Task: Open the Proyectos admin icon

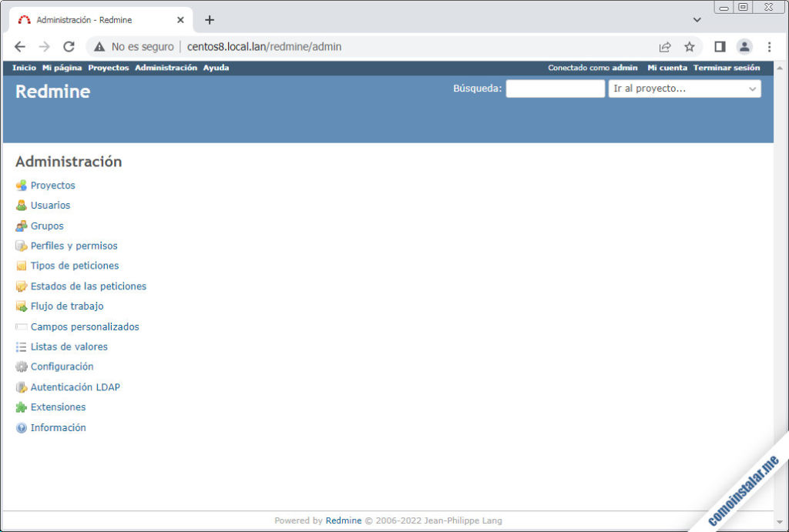Action: [x=21, y=186]
